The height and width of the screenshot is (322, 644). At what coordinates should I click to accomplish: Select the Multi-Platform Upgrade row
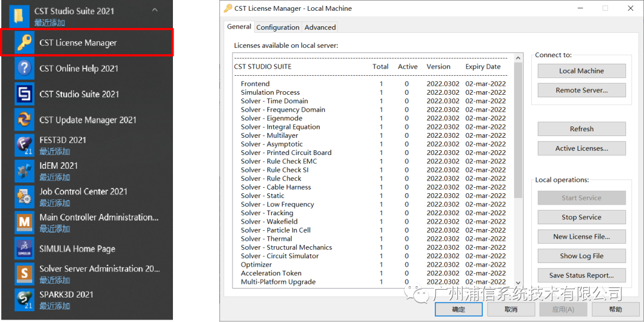[373, 281]
